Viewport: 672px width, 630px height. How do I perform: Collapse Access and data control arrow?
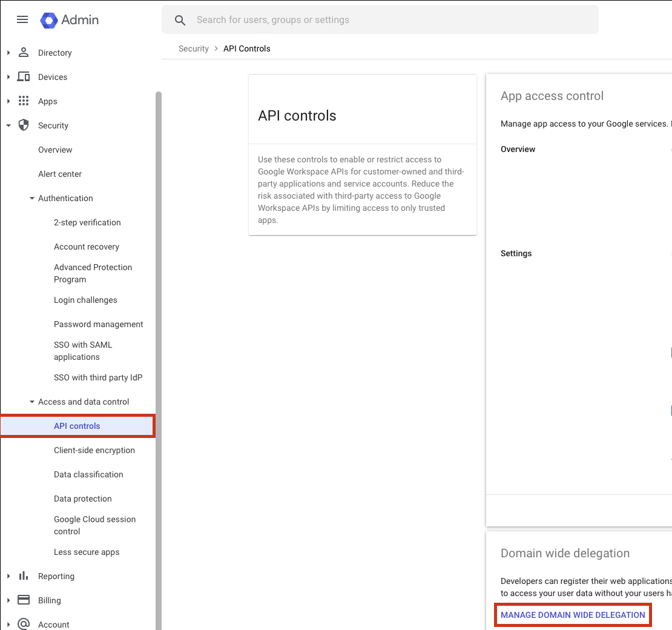point(31,402)
